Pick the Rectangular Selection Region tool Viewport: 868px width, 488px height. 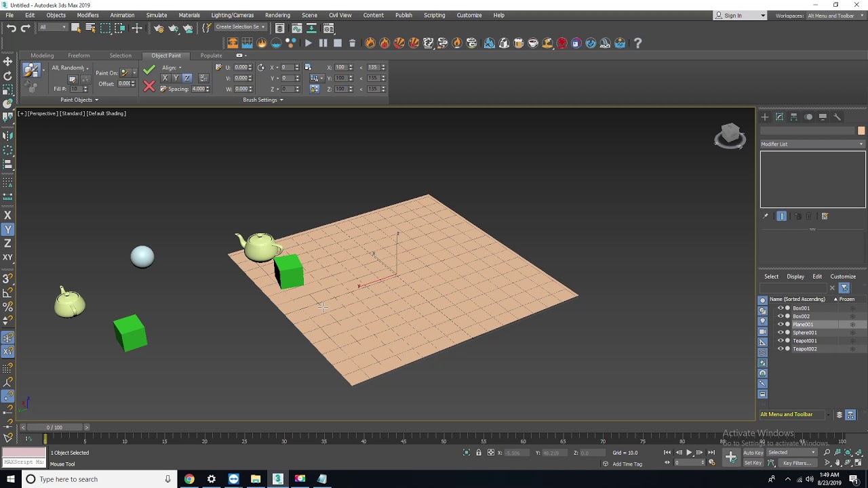(105, 28)
